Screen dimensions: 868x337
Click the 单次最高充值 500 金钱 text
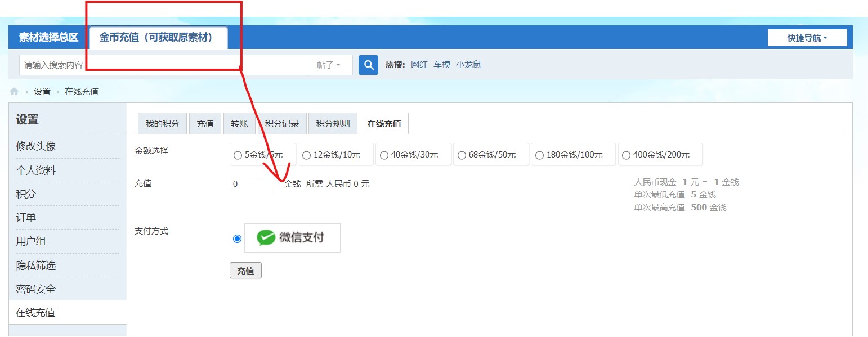(680, 207)
